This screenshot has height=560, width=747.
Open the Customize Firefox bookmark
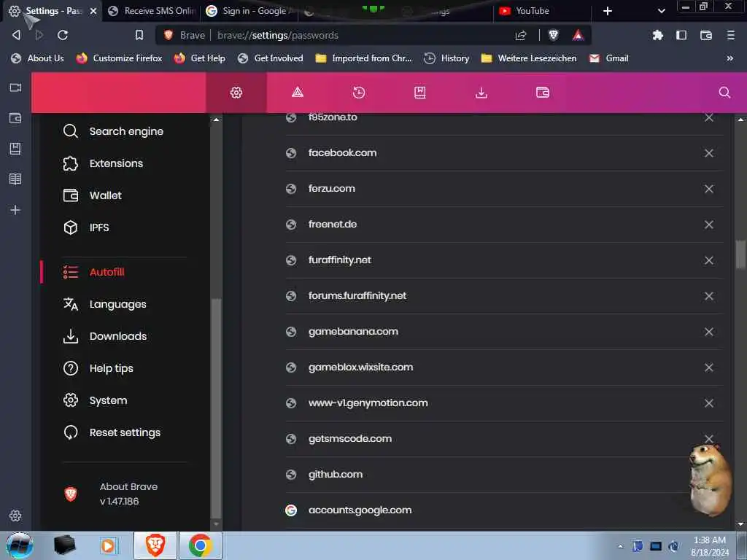[119, 58]
